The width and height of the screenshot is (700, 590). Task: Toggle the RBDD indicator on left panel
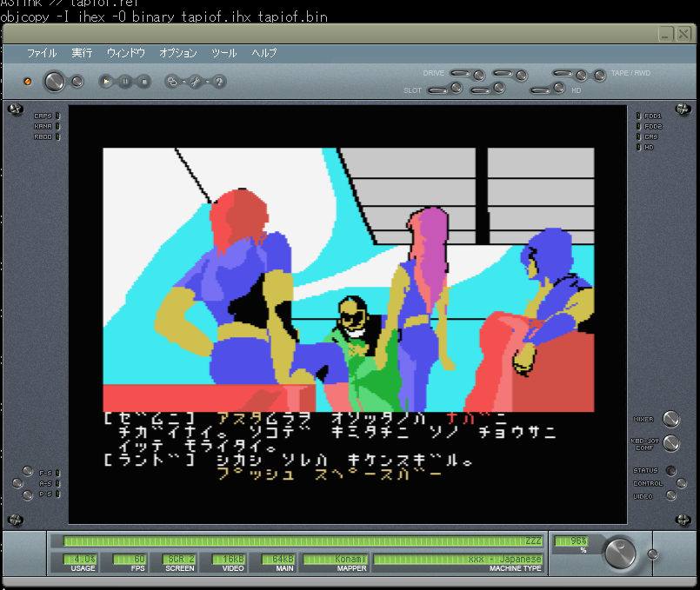(x=57, y=137)
